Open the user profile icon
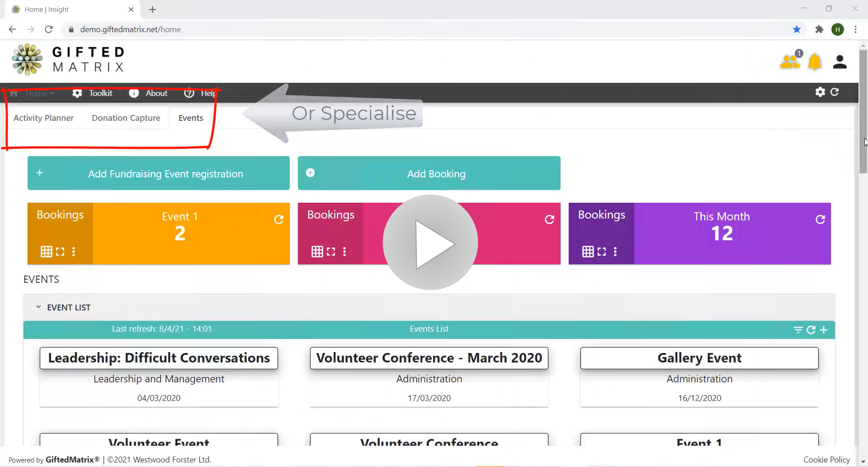This screenshot has height=467, width=868. [840, 62]
